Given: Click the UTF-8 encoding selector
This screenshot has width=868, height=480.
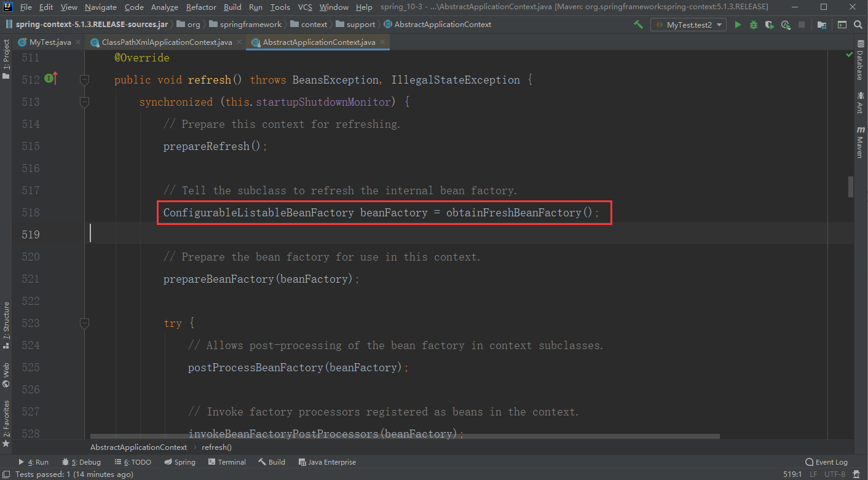Looking at the screenshot, I should (835, 474).
